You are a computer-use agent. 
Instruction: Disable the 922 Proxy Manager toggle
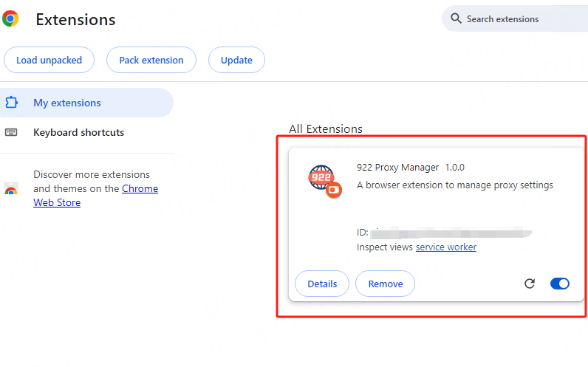(560, 284)
